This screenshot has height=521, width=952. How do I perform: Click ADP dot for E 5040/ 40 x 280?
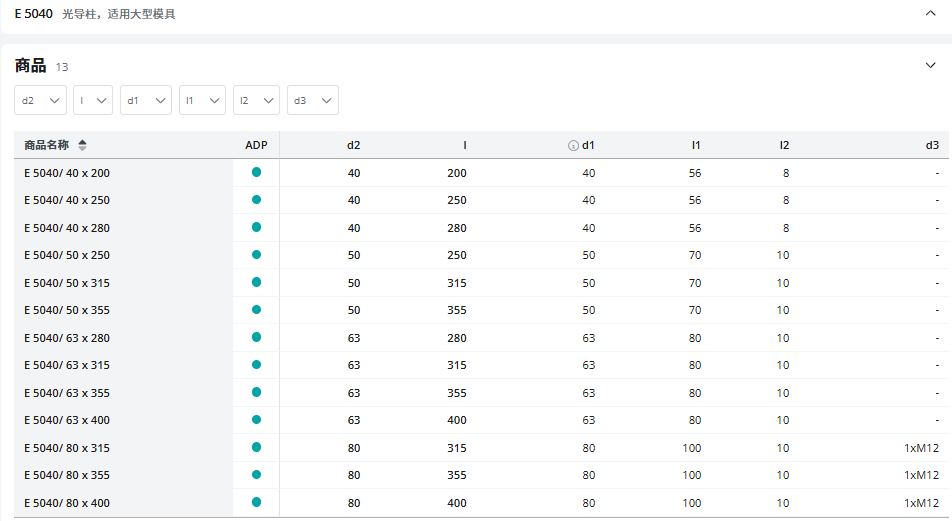pyautogui.click(x=256, y=227)
